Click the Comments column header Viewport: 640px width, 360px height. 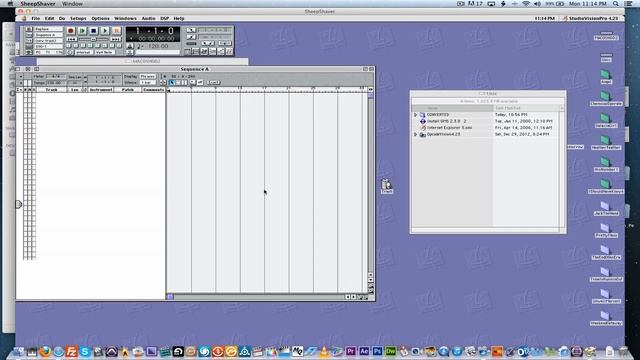click(x=153, y=89)
